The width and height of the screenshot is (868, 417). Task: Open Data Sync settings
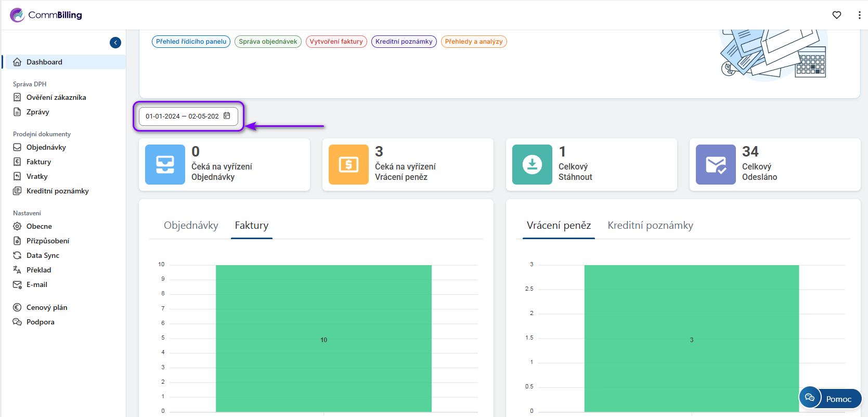[x=43, y=255]
